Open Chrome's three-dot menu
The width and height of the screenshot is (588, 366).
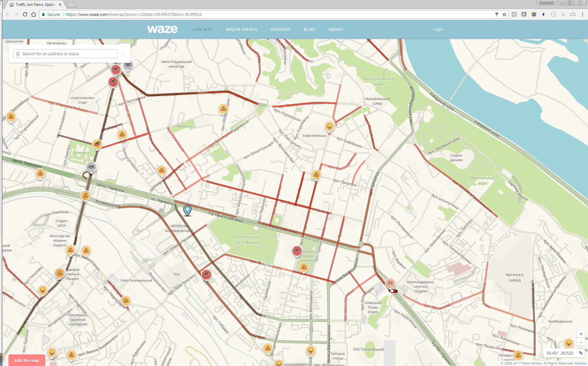pos(583,14)
